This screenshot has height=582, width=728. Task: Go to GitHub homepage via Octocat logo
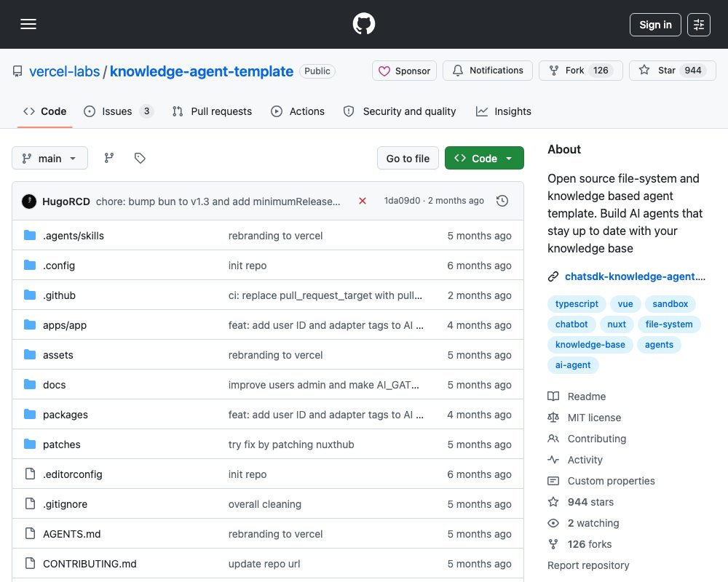point(363,24)
